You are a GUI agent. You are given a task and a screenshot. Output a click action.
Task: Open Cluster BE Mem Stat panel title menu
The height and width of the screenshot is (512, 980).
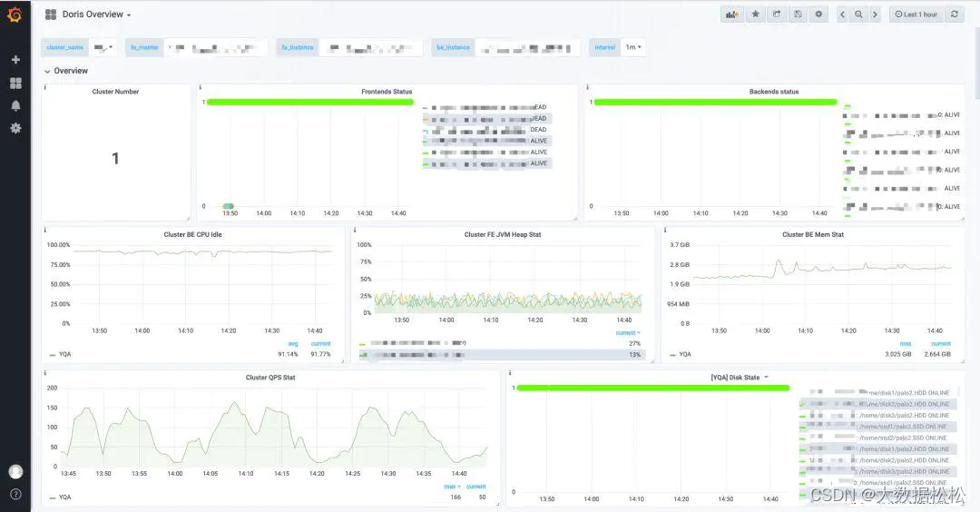812,234
